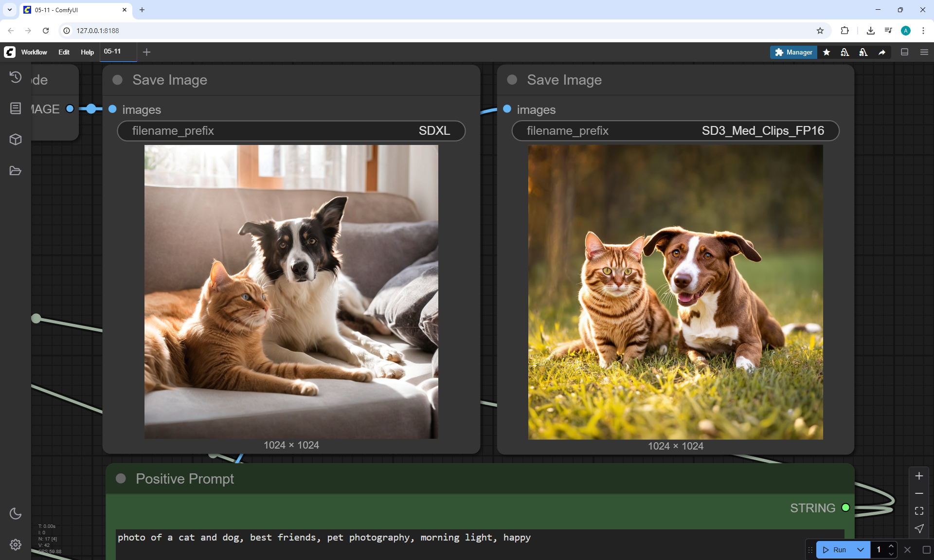The width and height of the screenshot is (934, 560).
Task: Click the SDXL filename_prefix field
Action: (x=291, y=131)
